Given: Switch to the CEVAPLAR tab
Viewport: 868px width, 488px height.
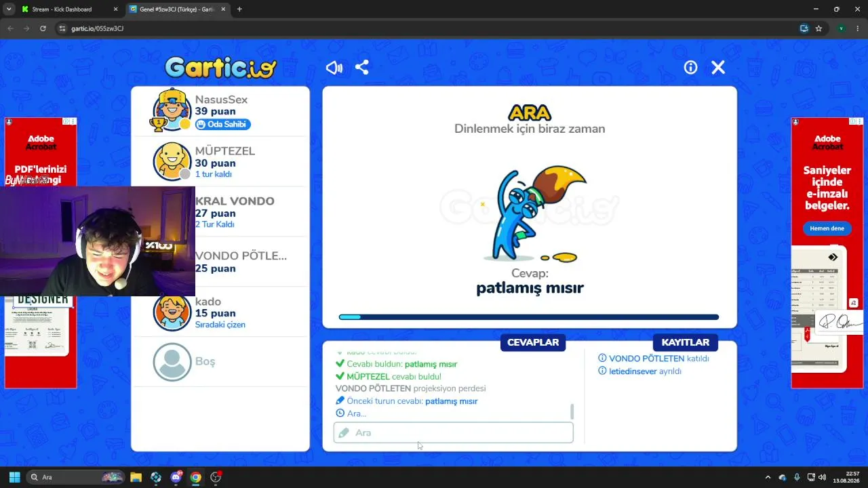Looking at the screenshot, I should 533,342.
